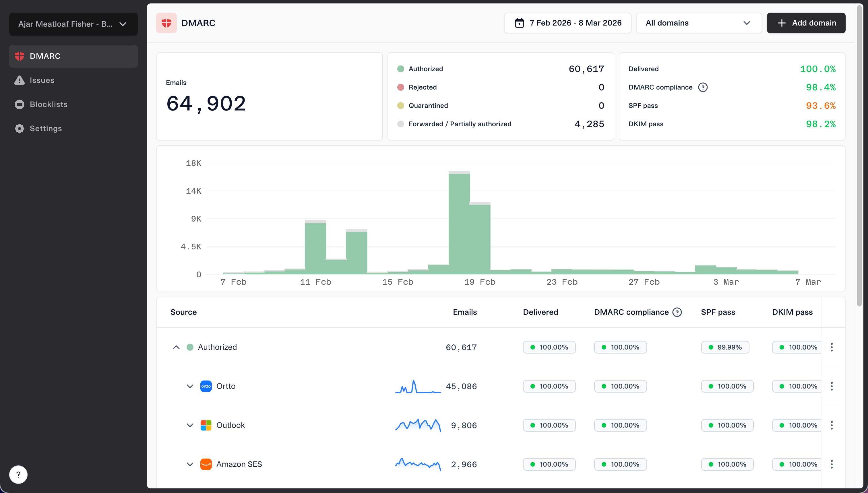Expand the Ortto source row

pyautogui.click(x=190, y=386)
